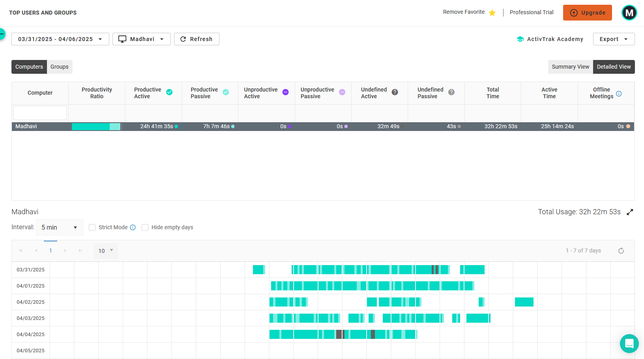Enable the Strict Mode checkbox
644x359 pixels.
[92, 228]
